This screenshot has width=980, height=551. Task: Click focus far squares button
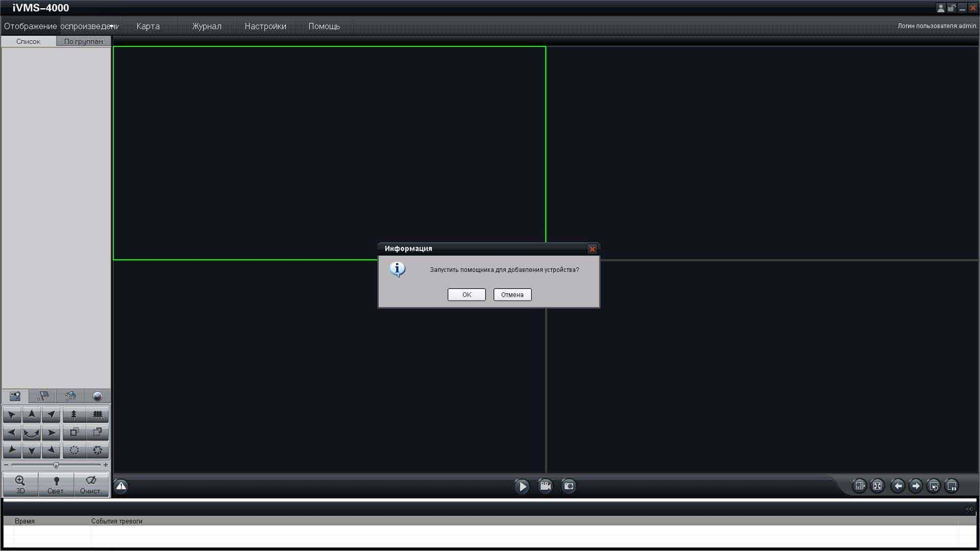[x=97, y=433]
